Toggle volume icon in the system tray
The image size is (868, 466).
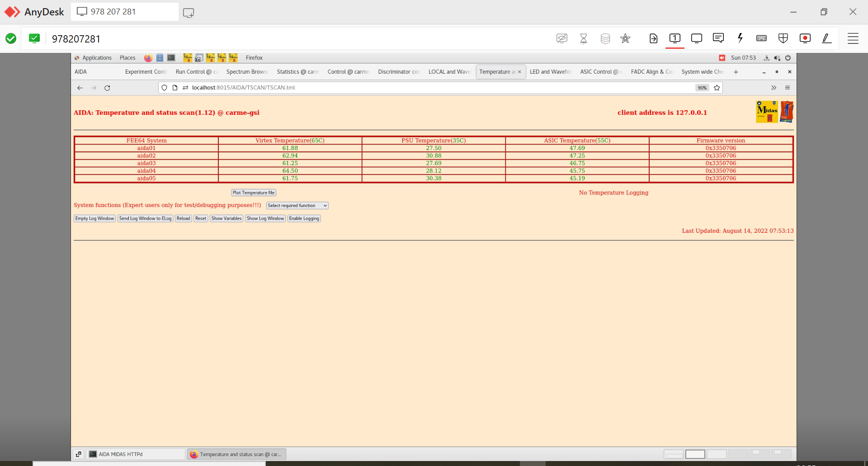[x=777, y=58]
